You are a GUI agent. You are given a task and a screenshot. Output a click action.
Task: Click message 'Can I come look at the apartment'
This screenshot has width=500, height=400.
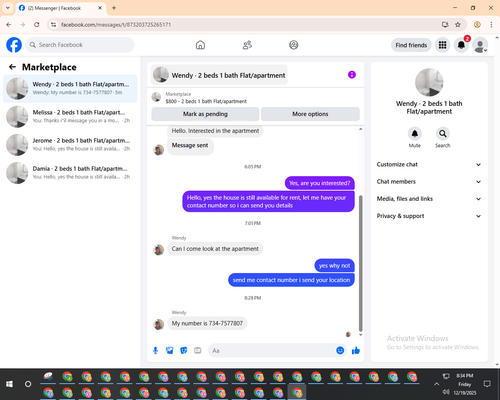point(215,249)
